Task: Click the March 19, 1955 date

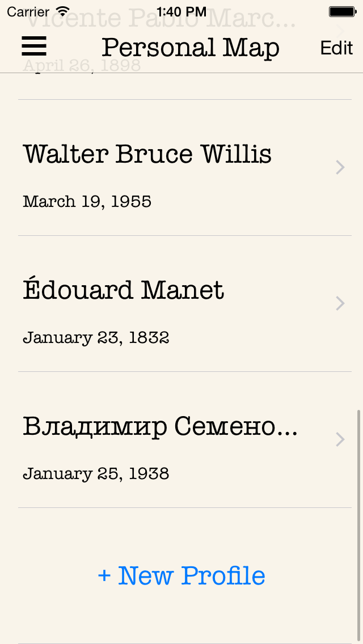Action: coord(87,202)
